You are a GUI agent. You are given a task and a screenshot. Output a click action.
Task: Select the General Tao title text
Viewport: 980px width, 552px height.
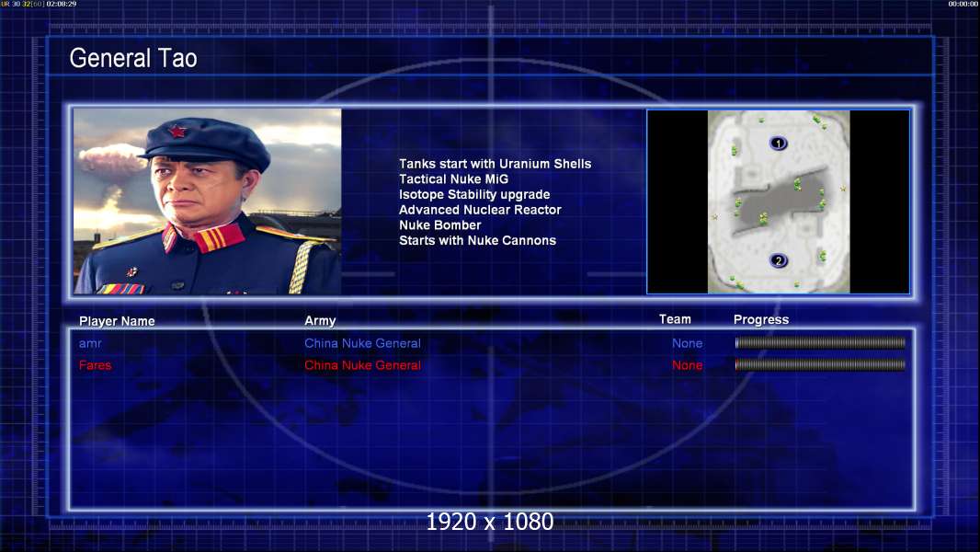[x=133, y=58]
